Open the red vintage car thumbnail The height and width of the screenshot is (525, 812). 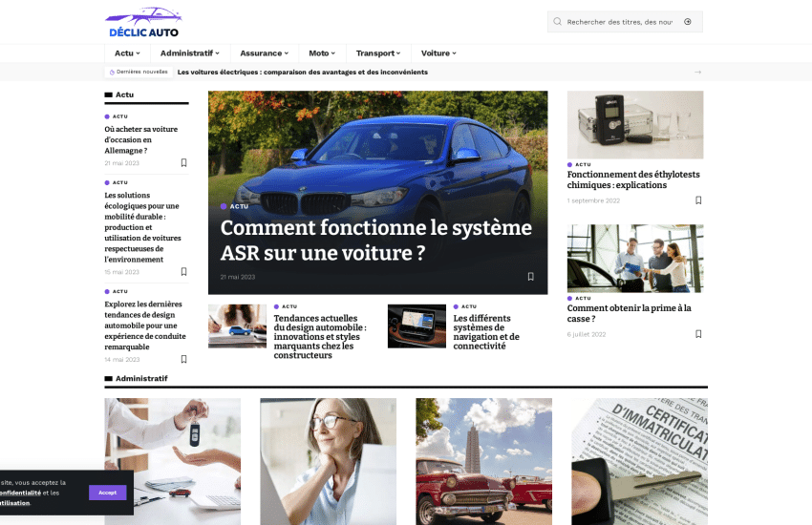pos(483,461)
